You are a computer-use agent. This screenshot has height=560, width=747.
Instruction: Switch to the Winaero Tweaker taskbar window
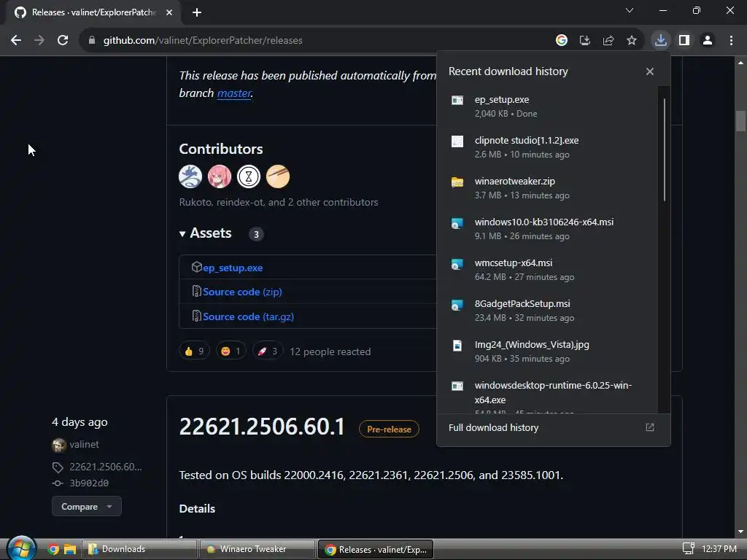pyautogui.click(x=258, y=549)
